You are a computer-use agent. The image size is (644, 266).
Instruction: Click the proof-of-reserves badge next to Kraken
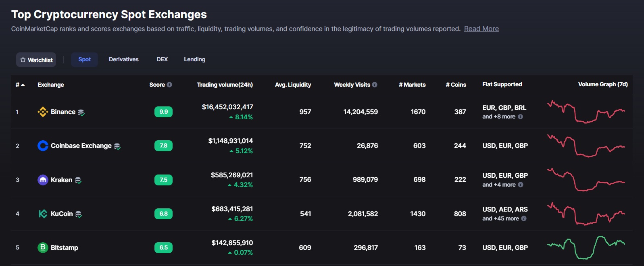(x=78, y=180)
